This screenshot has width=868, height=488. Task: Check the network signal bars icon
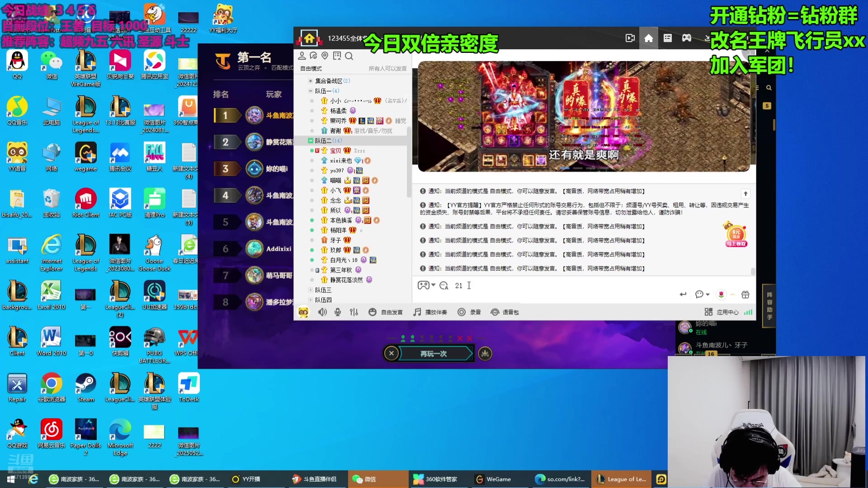[x=748, y=312]
